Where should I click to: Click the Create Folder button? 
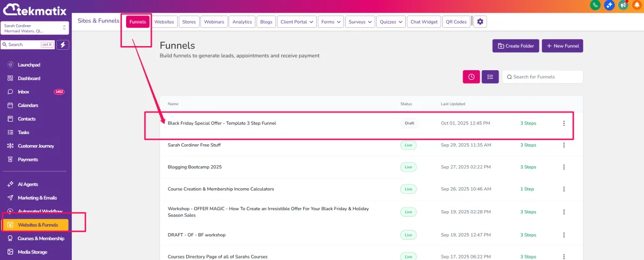point(515,46)
